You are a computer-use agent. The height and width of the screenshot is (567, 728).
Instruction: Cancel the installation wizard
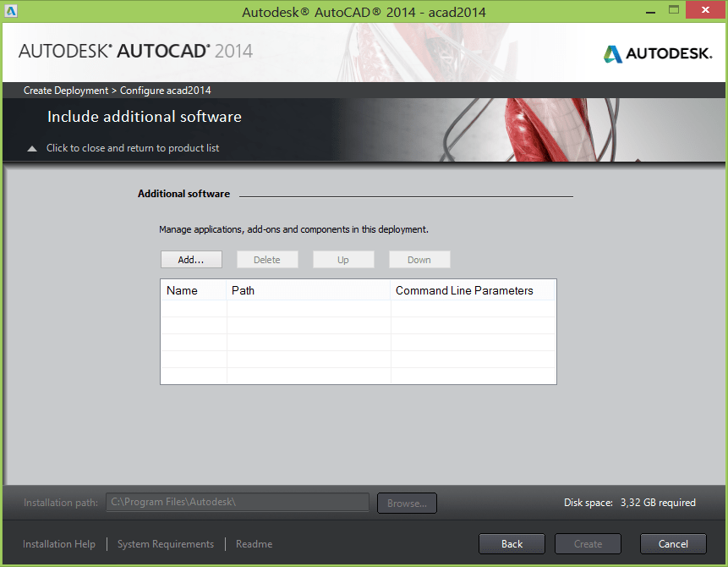[x=673, y=544]
